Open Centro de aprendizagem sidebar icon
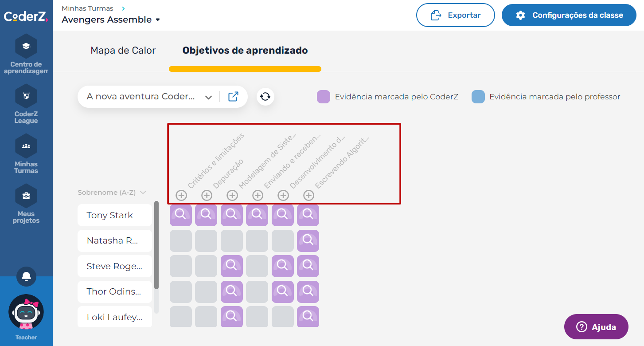The image size is (644, 346). click(26, 46)
